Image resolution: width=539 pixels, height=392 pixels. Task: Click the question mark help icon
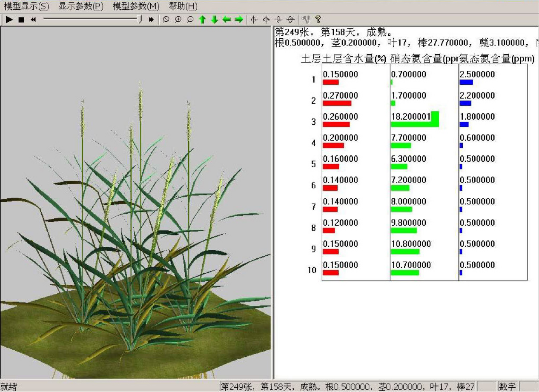point(318,20)
